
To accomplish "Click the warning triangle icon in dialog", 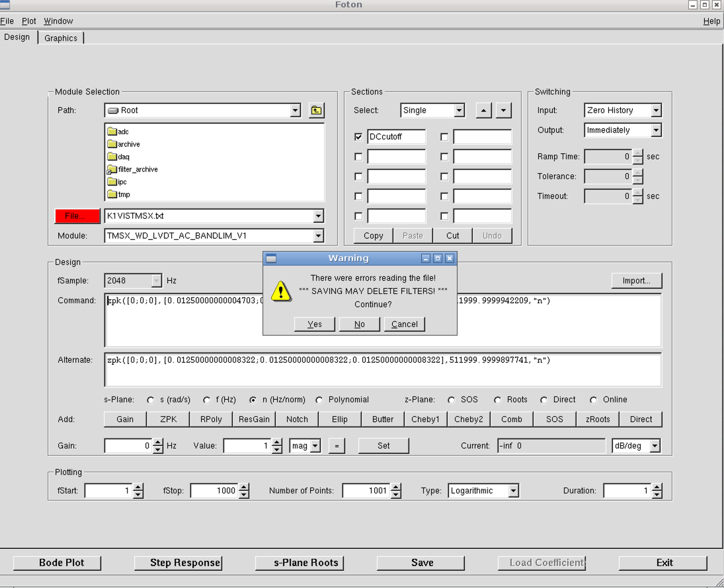I will (281, 291).
